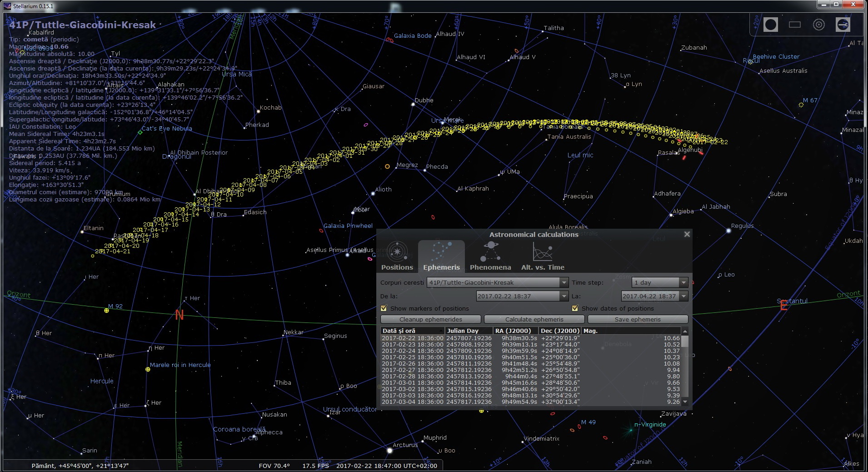868x472 pixels.
Task: Select ephemeris row 2017-02-27 18:36:00
Action: pos(530,370)
